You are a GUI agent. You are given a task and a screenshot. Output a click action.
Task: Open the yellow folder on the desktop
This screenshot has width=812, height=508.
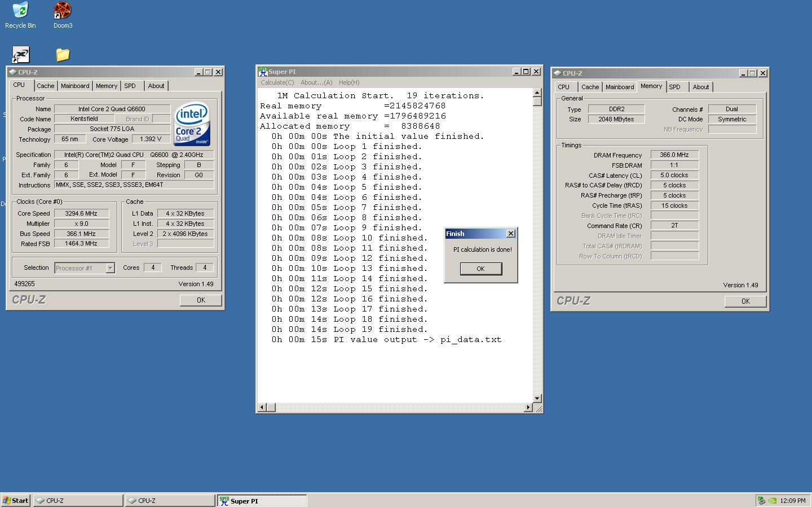(63, 55)
